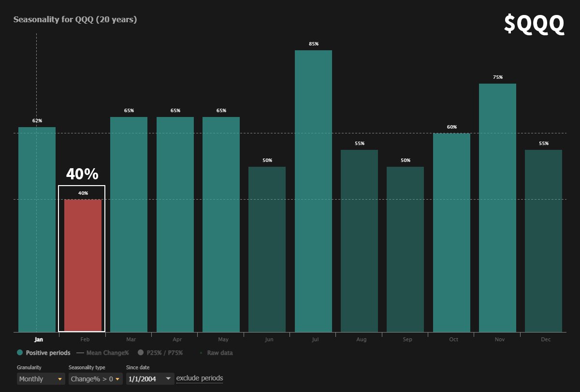
Task: Select the June bar showing 50%
Action: [267, 249]
